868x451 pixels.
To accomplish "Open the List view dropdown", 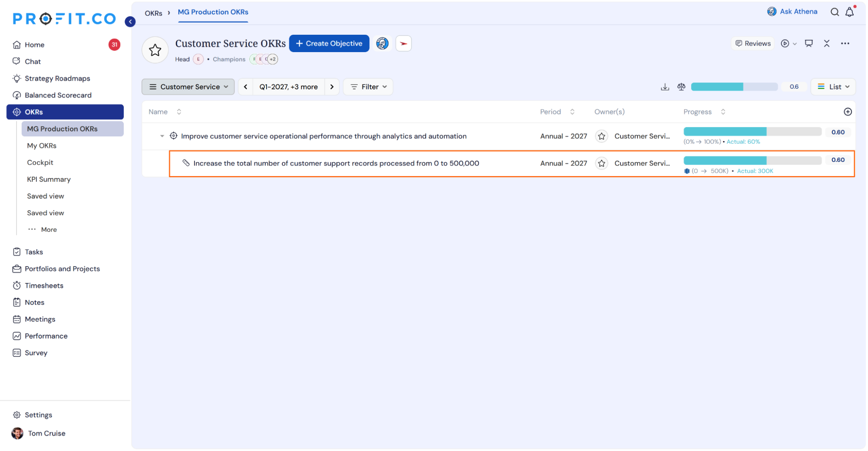I will click(x=833, y=87).
